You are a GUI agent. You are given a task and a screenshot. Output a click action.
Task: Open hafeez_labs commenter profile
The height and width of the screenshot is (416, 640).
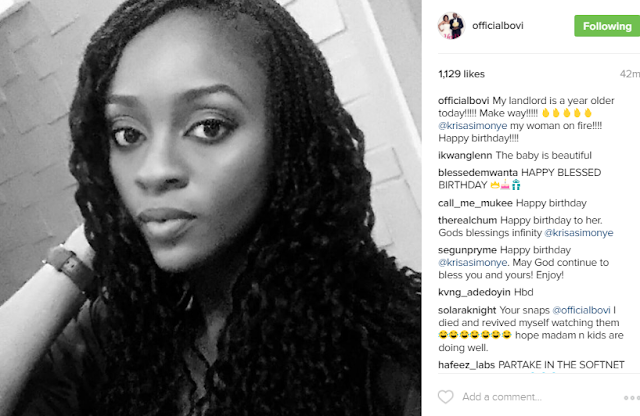coord(467,365)
